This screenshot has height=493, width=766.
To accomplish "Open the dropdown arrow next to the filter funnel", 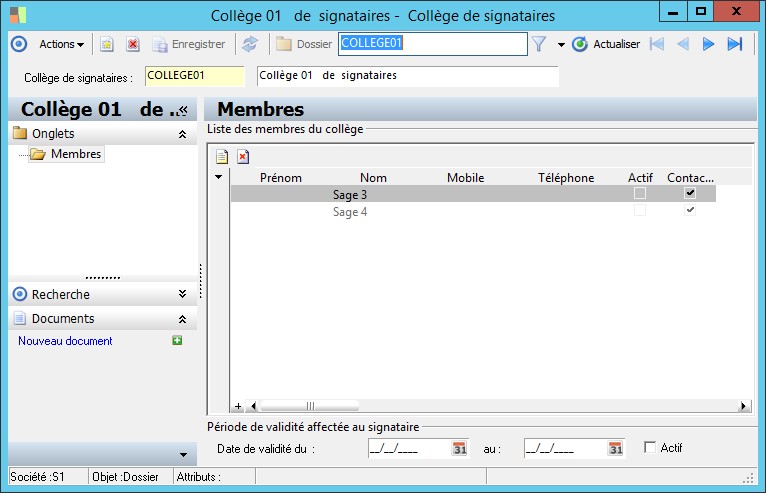I will [561, 45].
